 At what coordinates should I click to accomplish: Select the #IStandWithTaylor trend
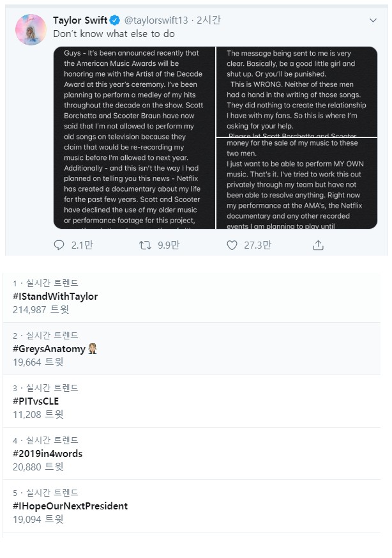(x=192, y=297)
